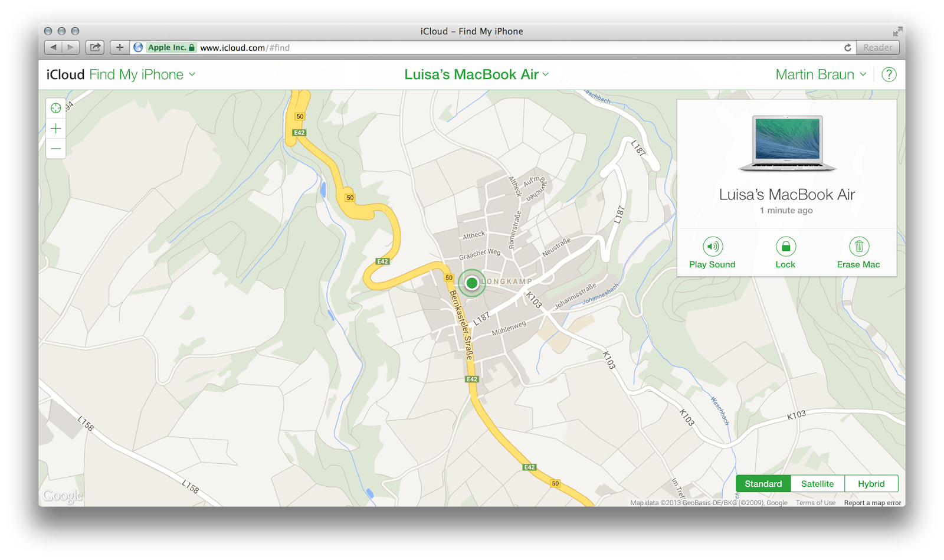The image size is (944, 560).
Task: Click Report a map error link
Action: point(872,503)
